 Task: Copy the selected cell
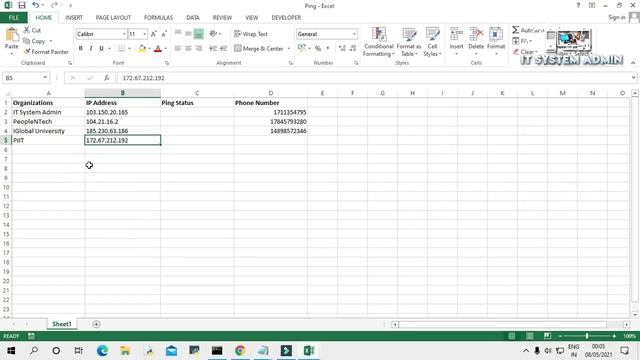click(x=35, y=41)
